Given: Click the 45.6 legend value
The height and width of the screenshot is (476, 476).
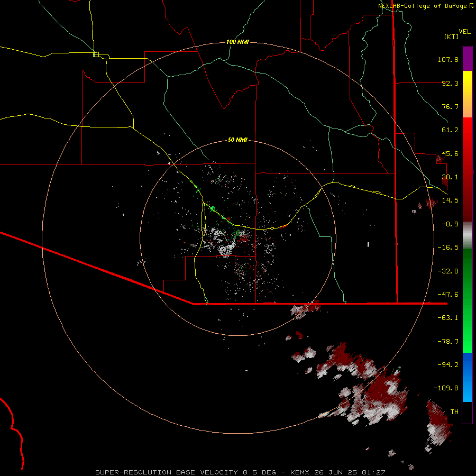Looking at the screenshot, I should [450, 153].
